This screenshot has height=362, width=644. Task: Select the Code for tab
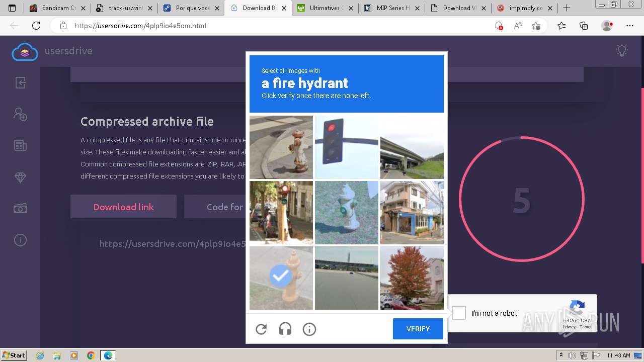coord(215,207)
